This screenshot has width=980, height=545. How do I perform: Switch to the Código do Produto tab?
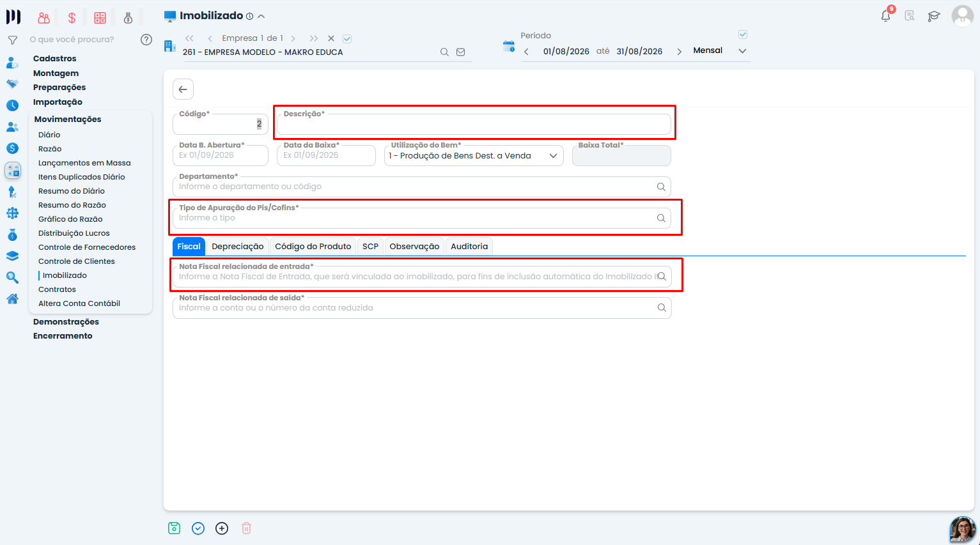(x=313, y=247)
